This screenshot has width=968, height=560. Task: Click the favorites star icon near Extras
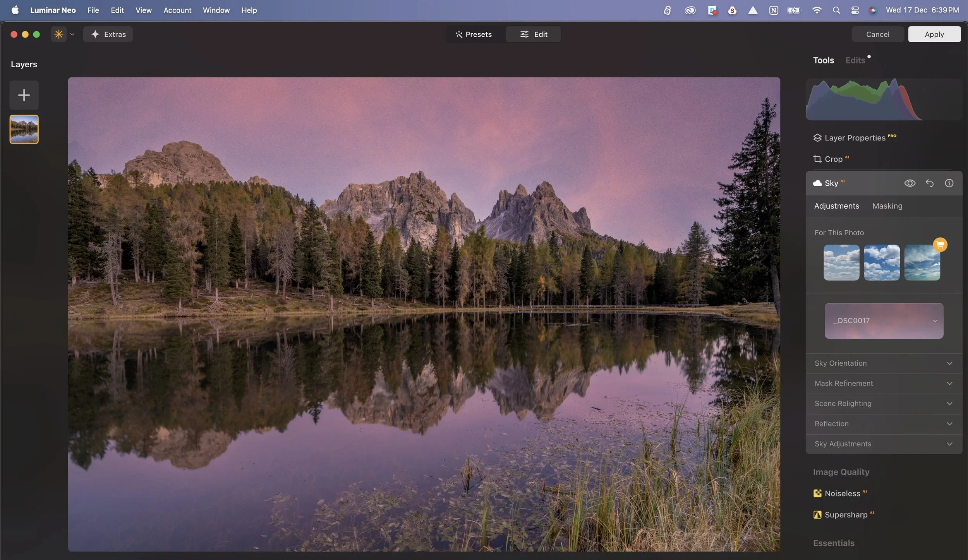(x=58, y=34)
